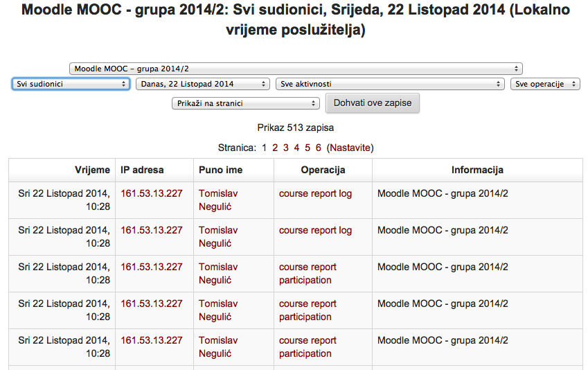Click first row info Moodle MOOC - grupa 2014/2

(x=443, y=193)
